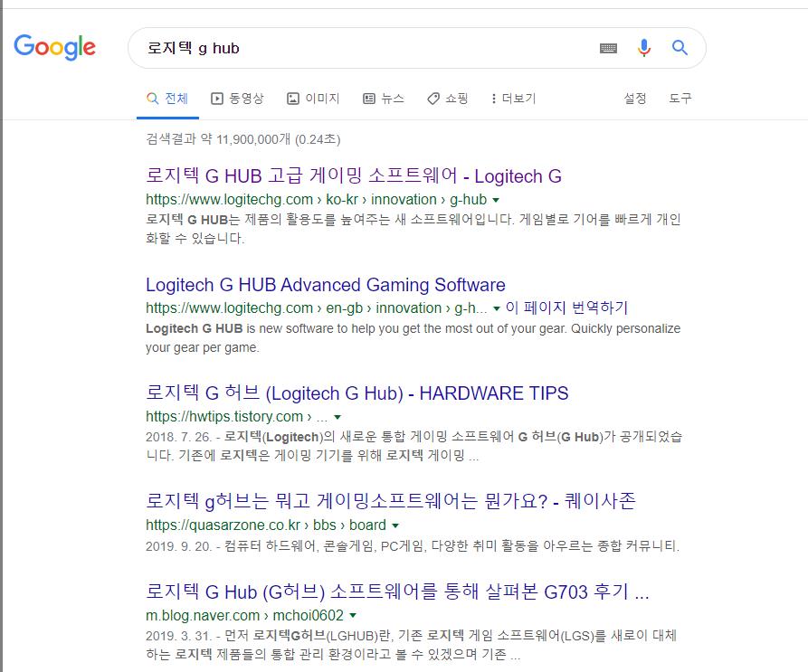Open 로지텍 G HUB 고급 게이밍 소프트웨어 result

point(354,176)
